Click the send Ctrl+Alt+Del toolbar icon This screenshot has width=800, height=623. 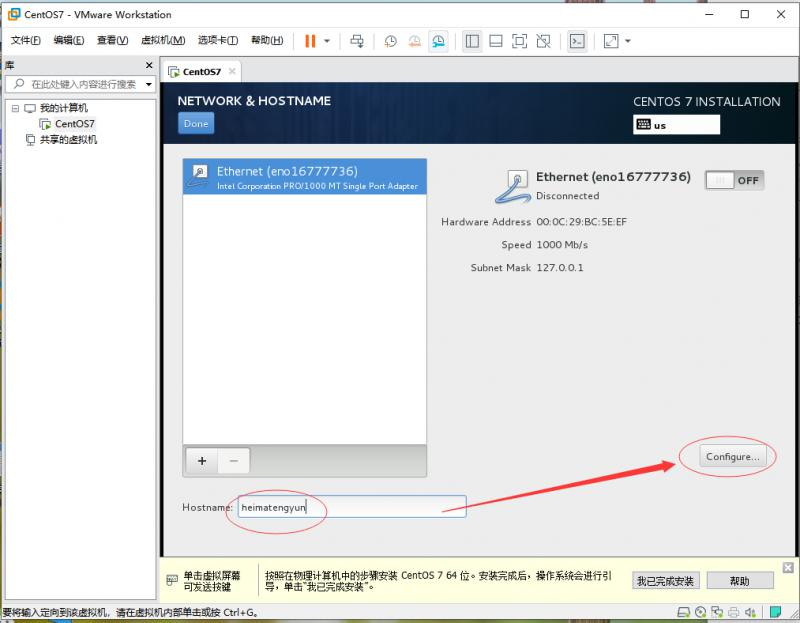[357, 41]
